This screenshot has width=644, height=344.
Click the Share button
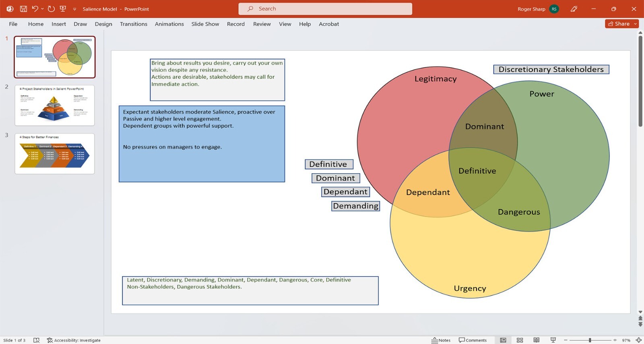coord(619,24)
